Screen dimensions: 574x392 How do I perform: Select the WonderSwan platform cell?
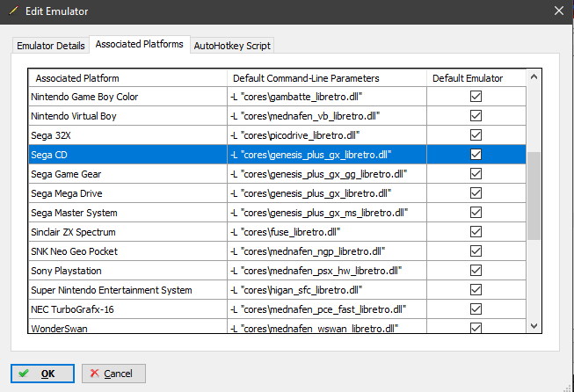click(x=127, y=326)
